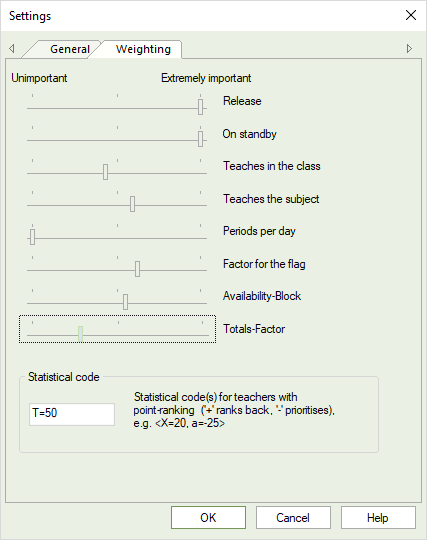The image size is (427, 540).
Task: Confirm settings with the OK button
Action: (208, 518)
